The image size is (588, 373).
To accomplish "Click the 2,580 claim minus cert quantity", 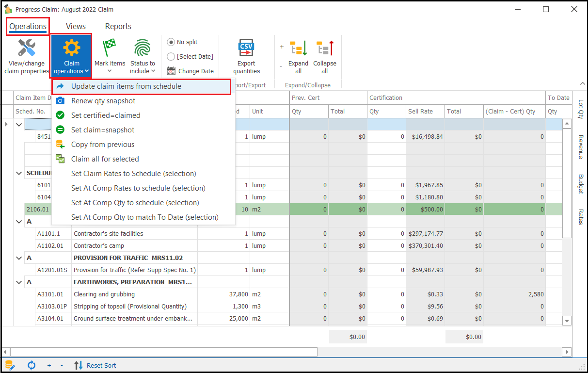I will (x=514, y=294).
